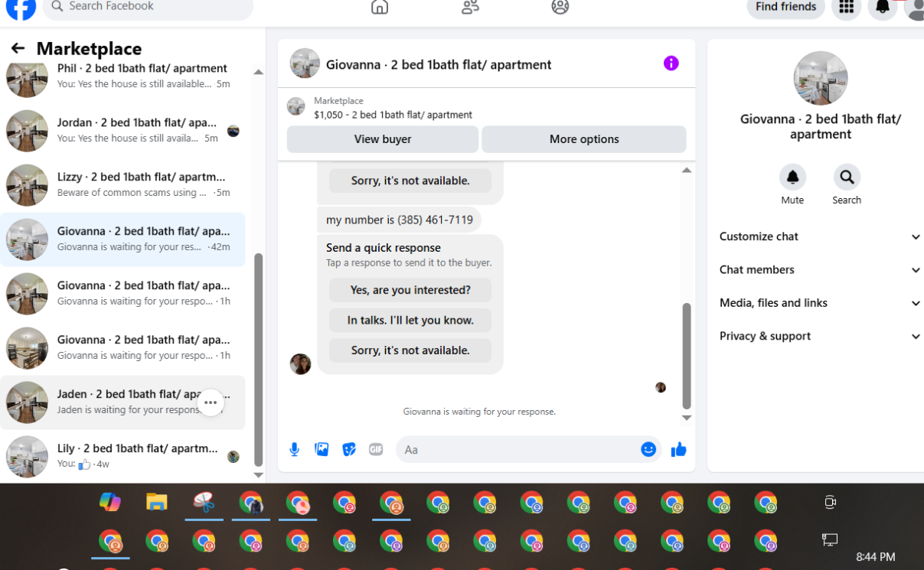Click the More options button
This screenshot has width=924, height=570.
[x=584, y=139]
